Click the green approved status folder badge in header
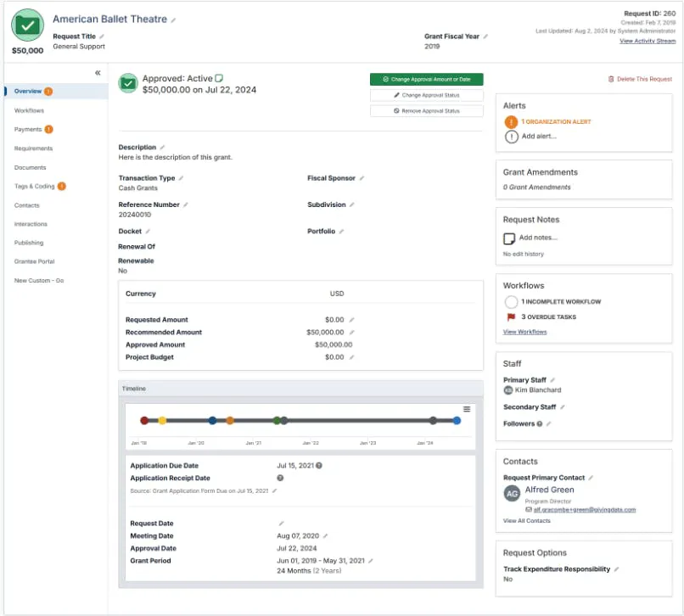Viewport: 684px width, 616px height. [27, 25]
